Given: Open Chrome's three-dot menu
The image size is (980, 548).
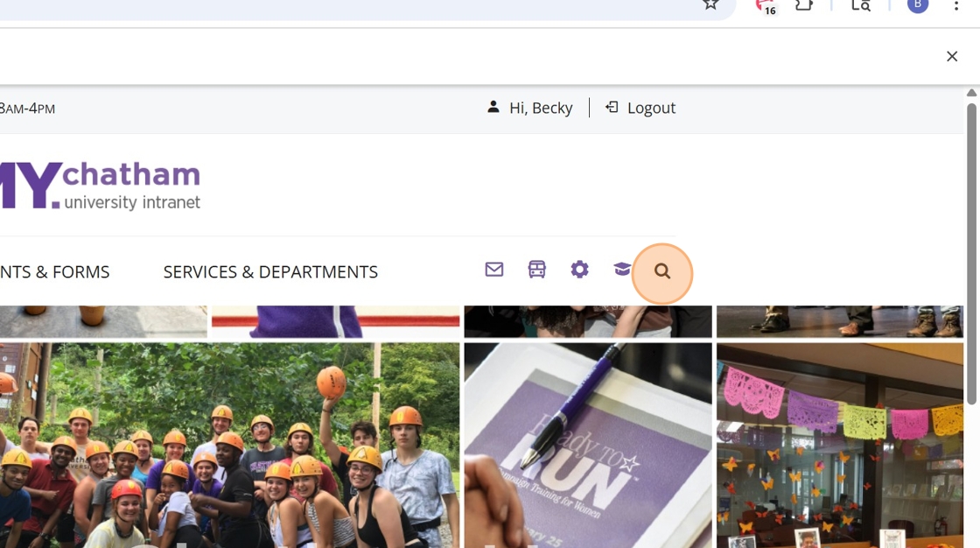Looking at the screenshot, I should point(956,5).
